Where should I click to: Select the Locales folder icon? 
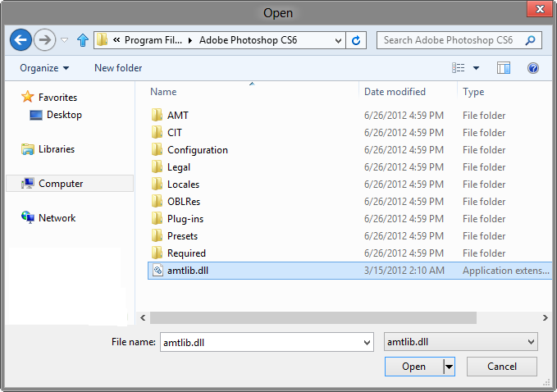point(157,184)
